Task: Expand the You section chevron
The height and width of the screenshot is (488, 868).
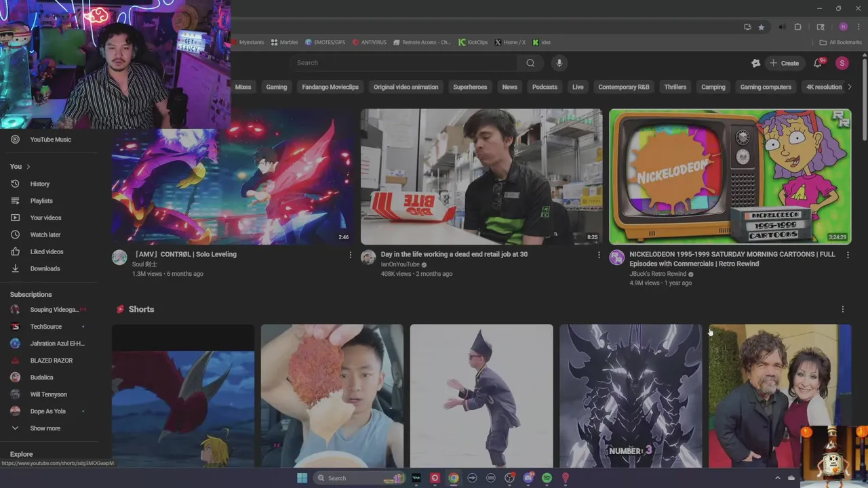Action: tap(28, 167)
